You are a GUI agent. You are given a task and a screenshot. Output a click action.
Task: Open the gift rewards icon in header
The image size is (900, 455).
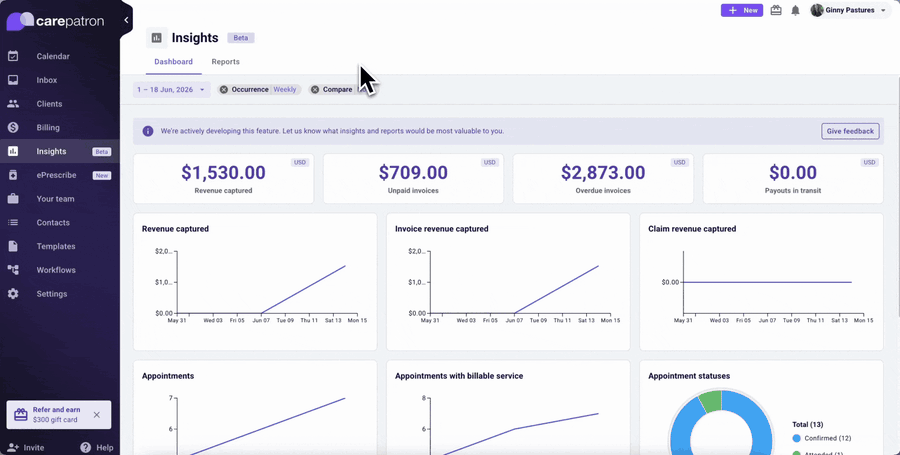pos(776,10)
